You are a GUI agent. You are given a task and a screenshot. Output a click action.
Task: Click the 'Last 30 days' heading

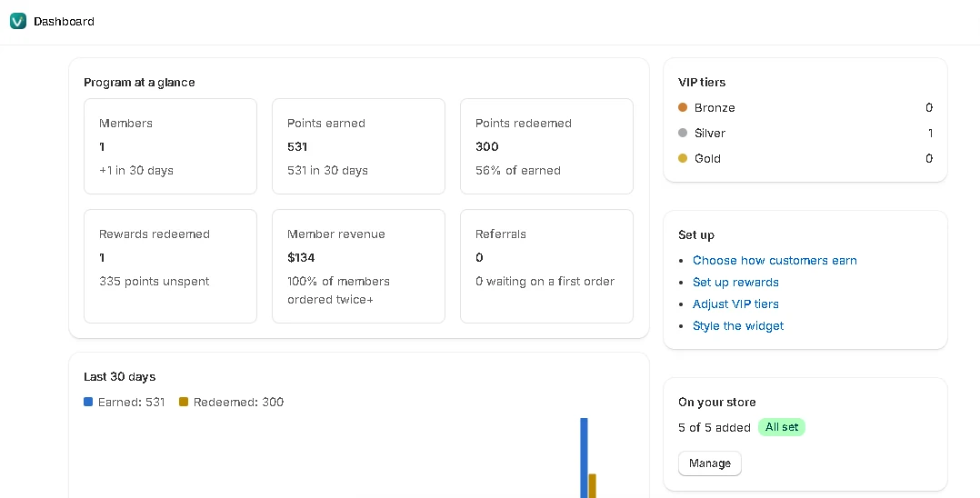[x=119, y=377]
